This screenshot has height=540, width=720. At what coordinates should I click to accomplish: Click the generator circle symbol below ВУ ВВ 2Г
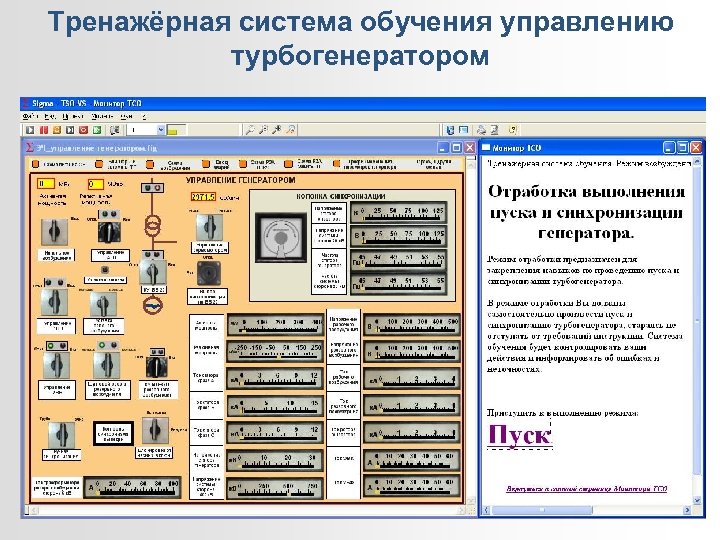(x=152, y=305)
